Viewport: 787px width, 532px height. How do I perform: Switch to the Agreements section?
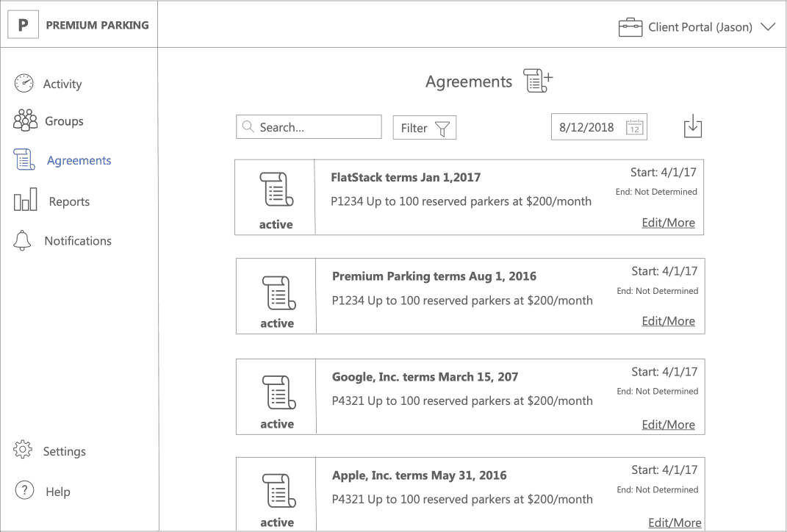pyautogui.click(x=79, y=159)
